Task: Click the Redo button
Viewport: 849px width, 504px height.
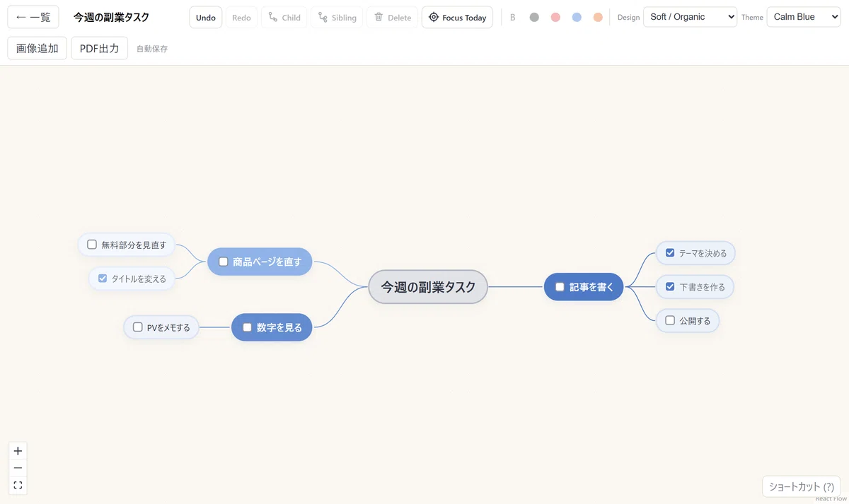Action: tap(241, 17)
